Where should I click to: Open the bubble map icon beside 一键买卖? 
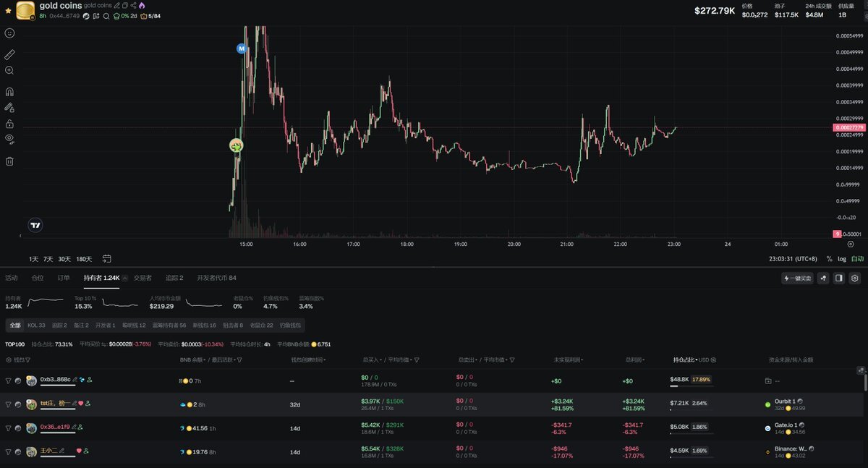pyautogui.click(x=823, y=278)
